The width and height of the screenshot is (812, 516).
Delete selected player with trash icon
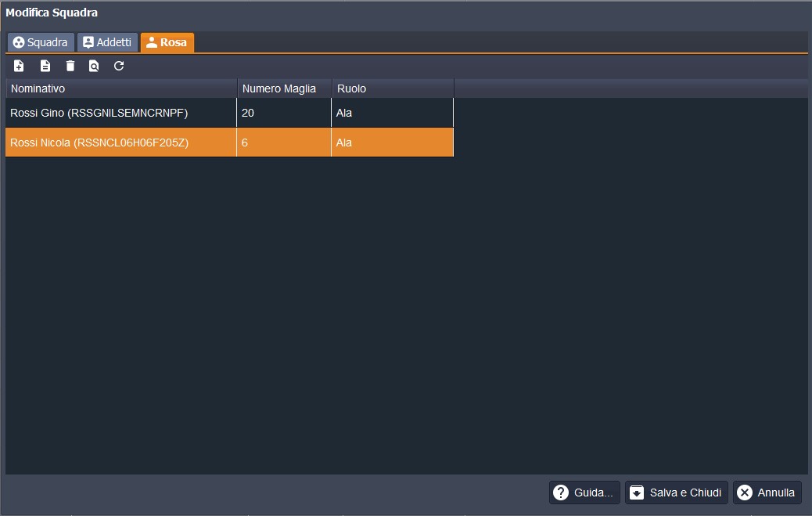click(x=70, y=67)
